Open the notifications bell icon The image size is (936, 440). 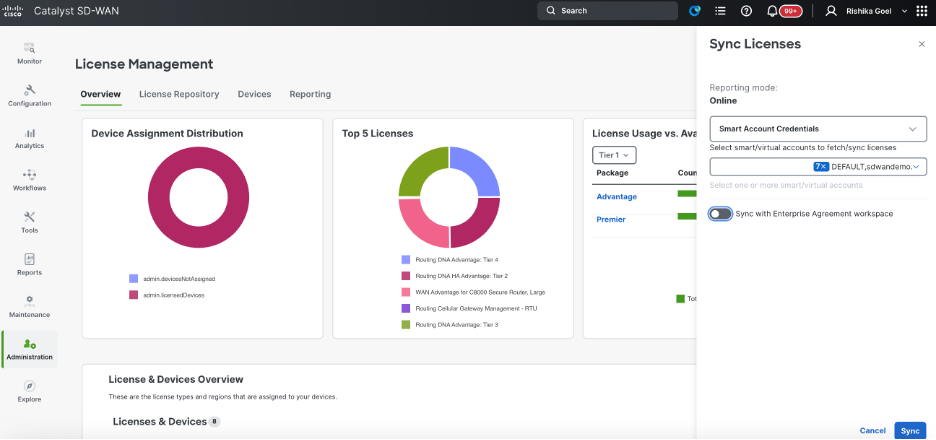(772, 11)
